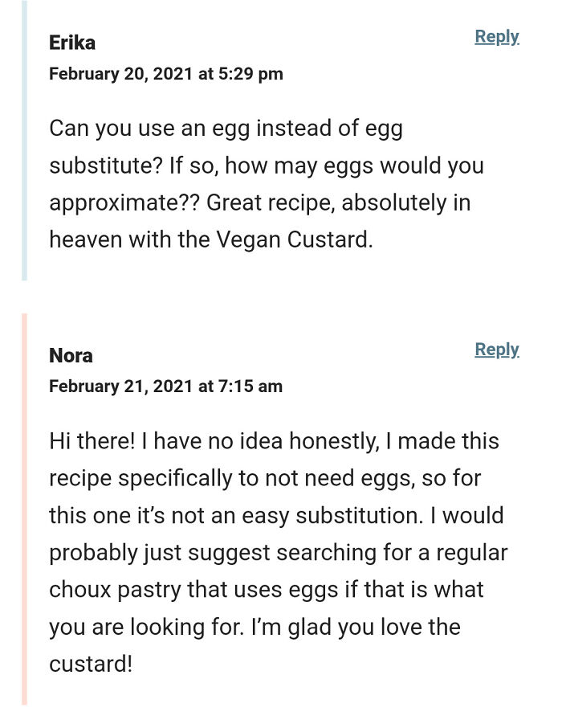Click Reply on Nora's comment

click(496, 350)
